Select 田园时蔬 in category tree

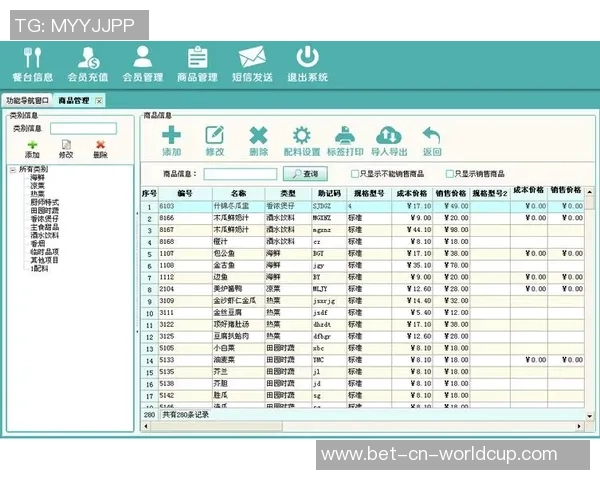(45, 211)
